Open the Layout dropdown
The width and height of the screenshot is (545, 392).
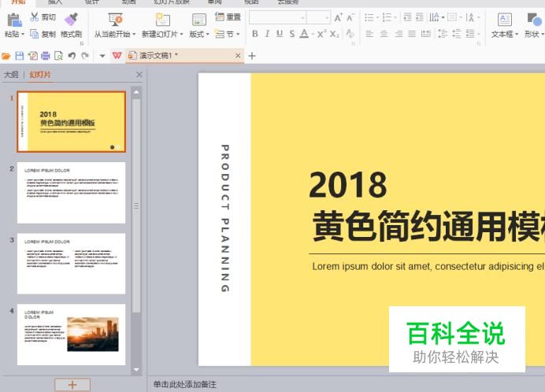199,35
